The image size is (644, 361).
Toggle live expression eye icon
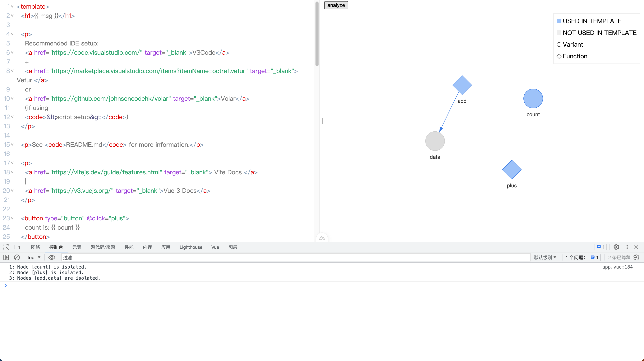(52, 257)
